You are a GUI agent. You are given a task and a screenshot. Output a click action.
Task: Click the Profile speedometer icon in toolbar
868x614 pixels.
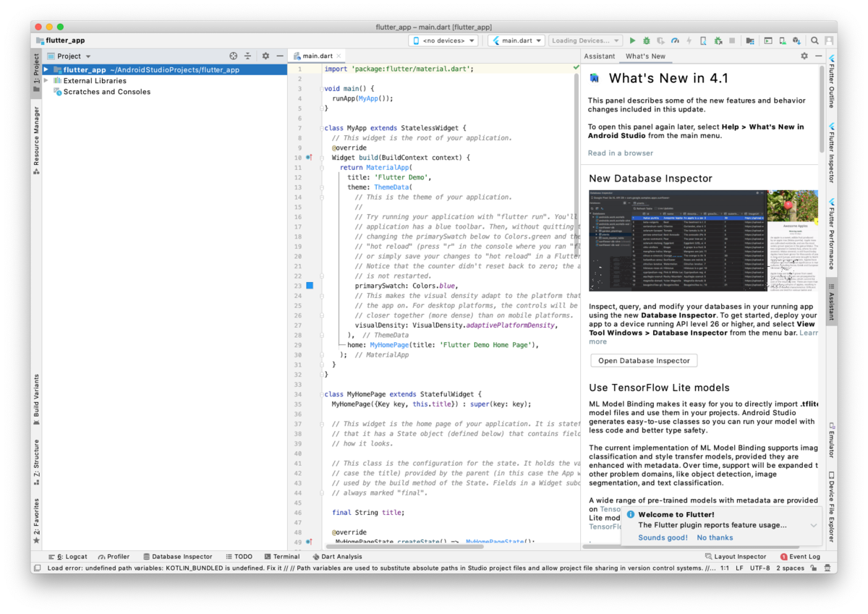(675, 40)
